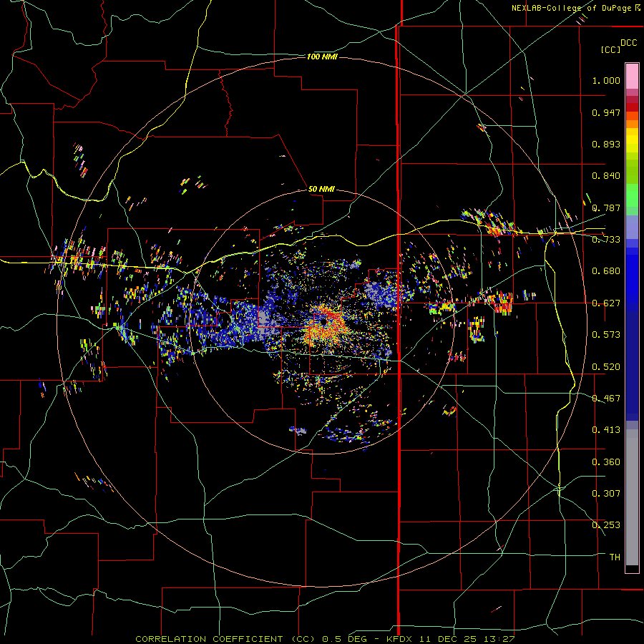
Task: Select the 1.000 value on color scale
Action: point(606,80)
